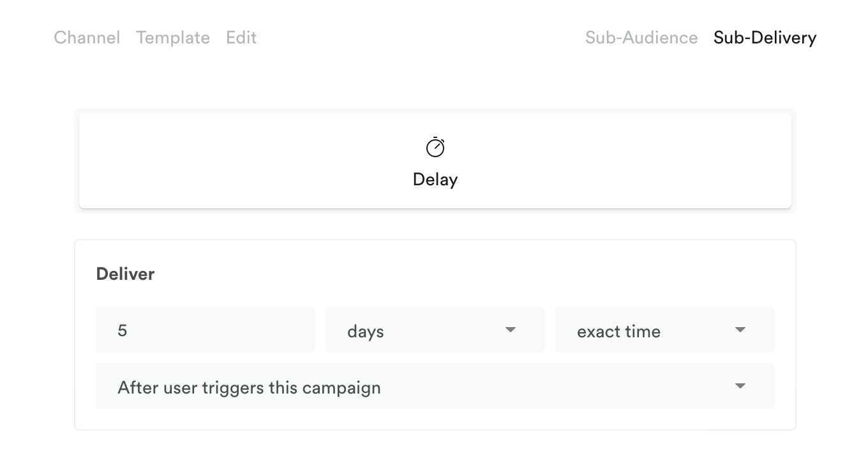Switch to the Template tab
The height and width of the screenshot is (460, 868).
point(173,38)
